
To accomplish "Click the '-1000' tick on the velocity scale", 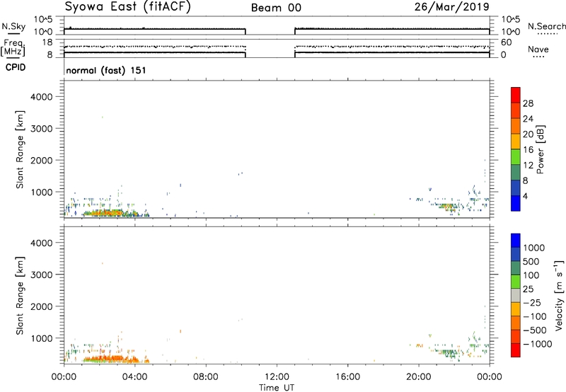I will point(537,344).
